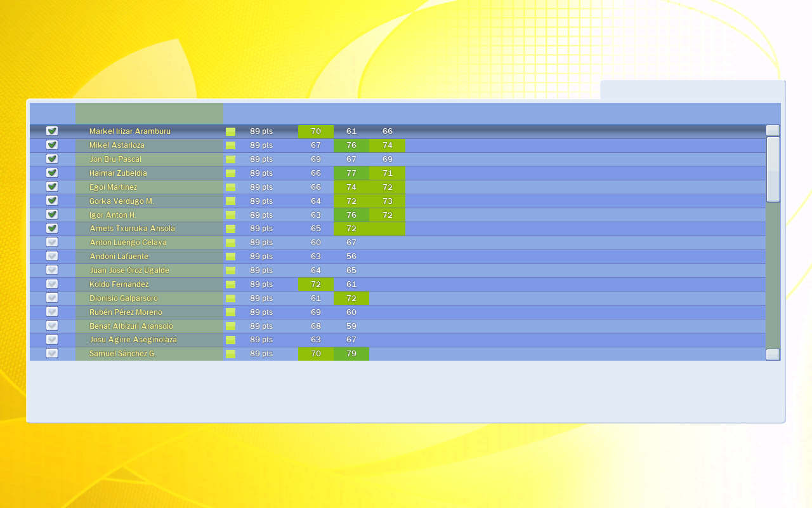Click the green status icon beside Samuel Sánchez G.
Screen dimensions: 812x508
230,354
